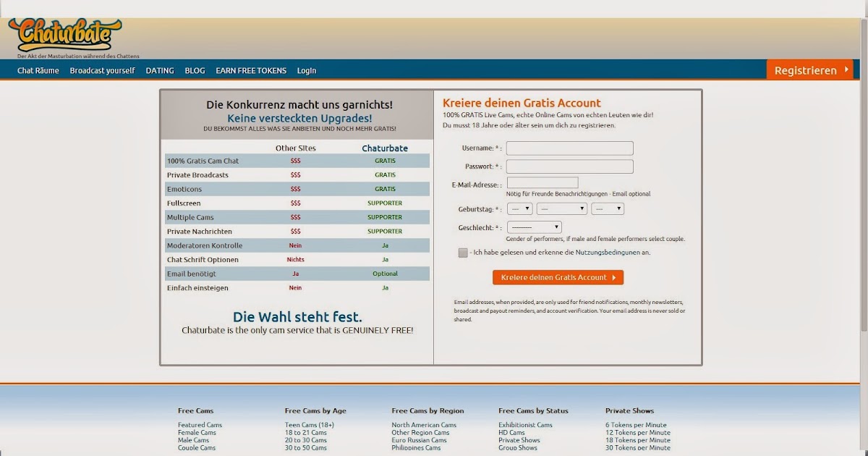
Task: Click 'Private Broadcasts' row label
Action: [x=197, y=175]
